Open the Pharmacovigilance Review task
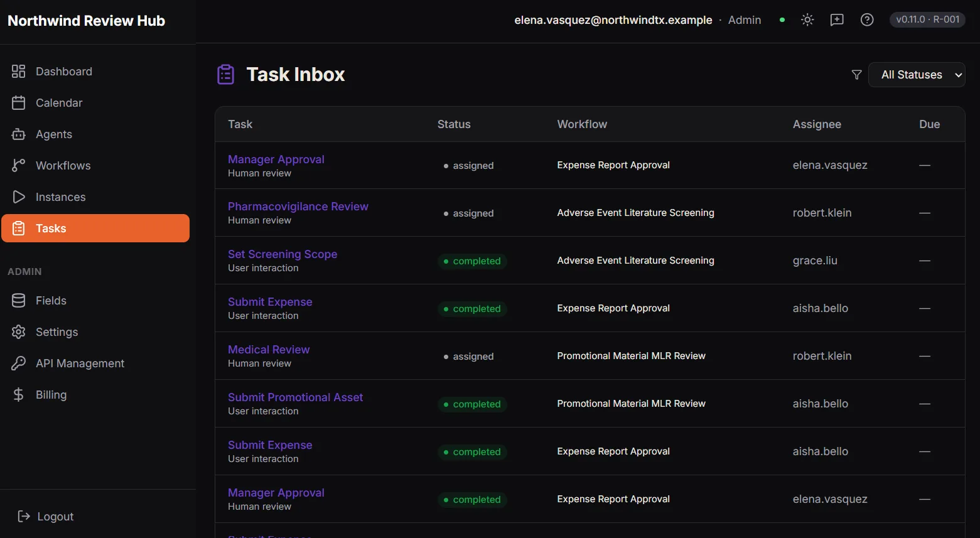Screen dimensions: 980x538 (x=298, y=207)
